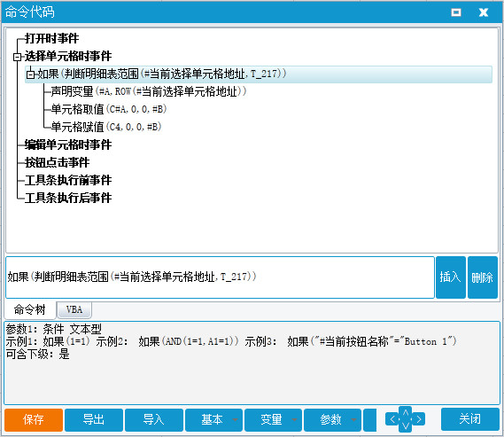
Task: Click the 删除 button
Action: tap(483, 277)
